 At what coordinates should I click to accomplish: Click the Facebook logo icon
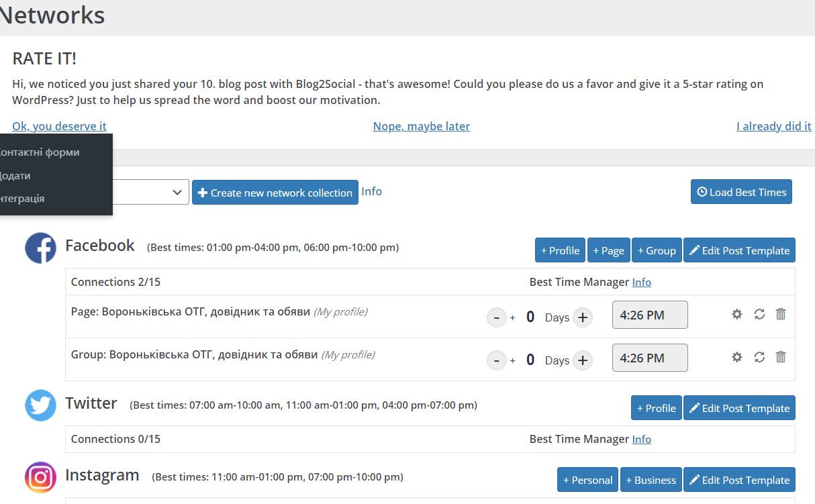pos(40,248)
